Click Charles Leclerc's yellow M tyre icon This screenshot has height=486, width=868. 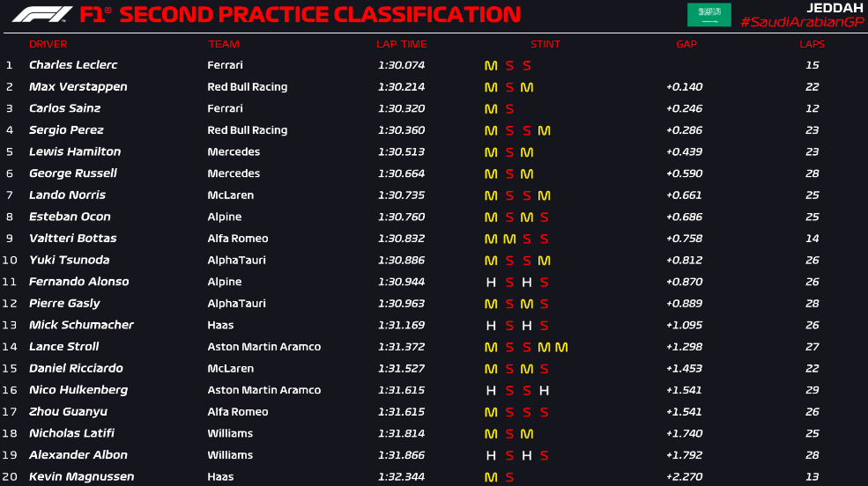tap(491, 66)
